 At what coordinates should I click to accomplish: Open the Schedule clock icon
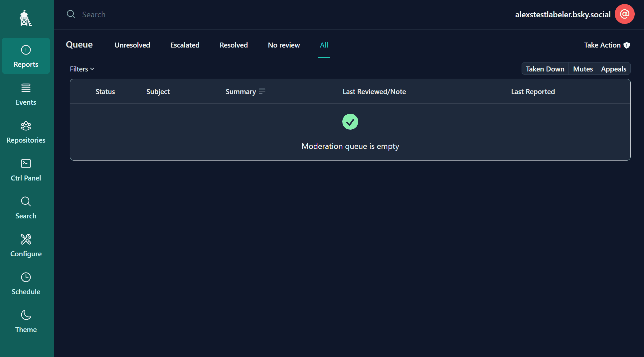point(26,277)
